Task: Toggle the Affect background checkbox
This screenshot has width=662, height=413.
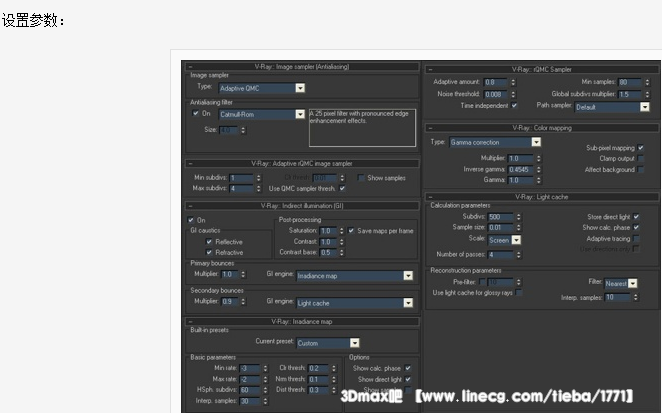Action: pyautogui.click(x=641, y=169)
